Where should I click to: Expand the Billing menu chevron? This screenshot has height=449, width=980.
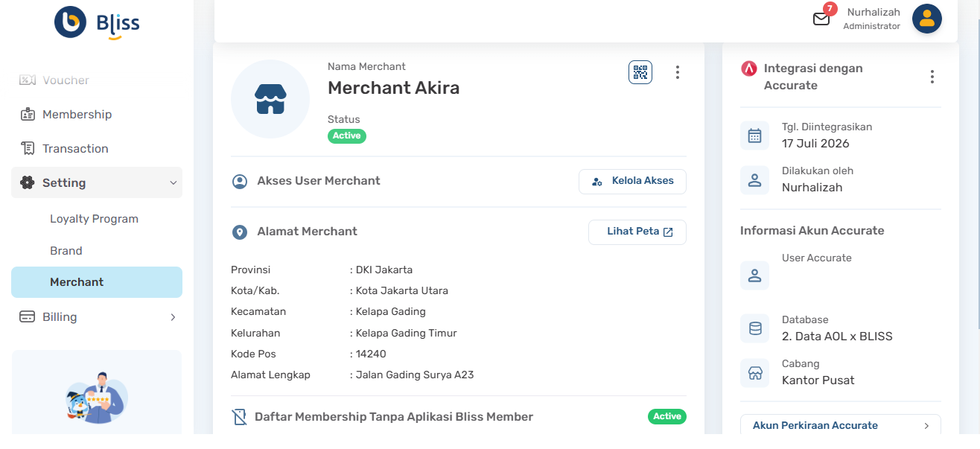(173, 317)
